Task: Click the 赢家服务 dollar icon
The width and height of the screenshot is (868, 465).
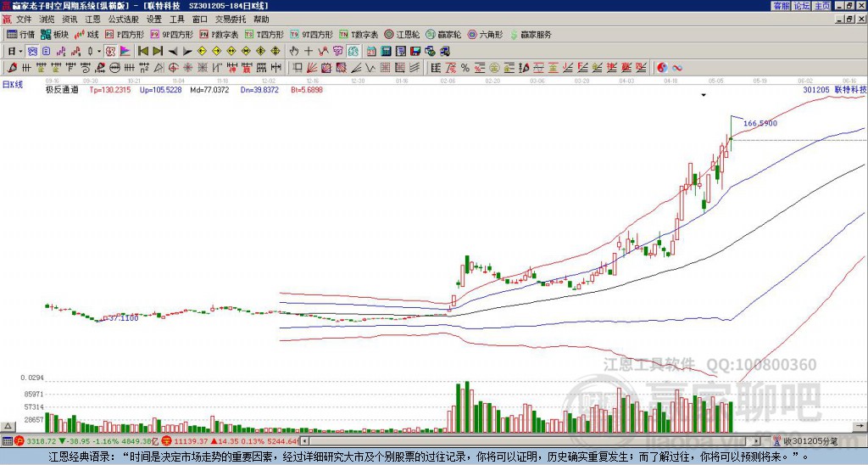Action: click(x=531, y=35)
